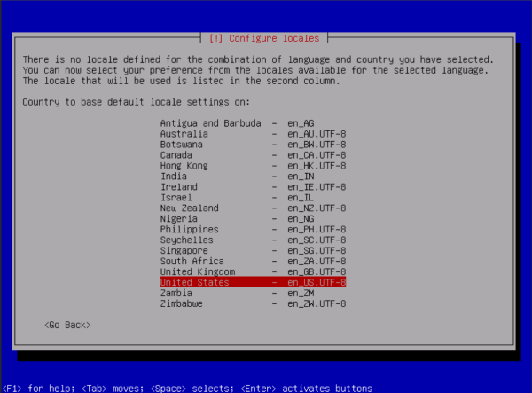Select Antigua and Barbuda from the list

tap(253, 122)
